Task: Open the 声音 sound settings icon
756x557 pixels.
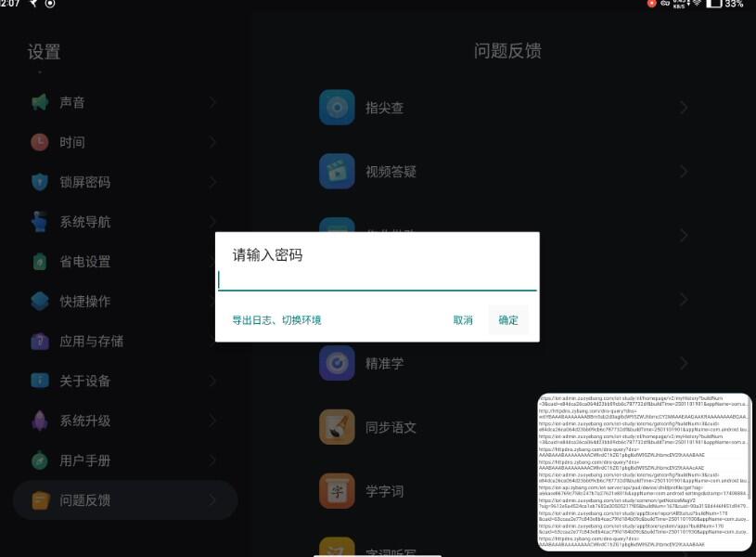Action: pyautogui.click(x=40, y=102)
